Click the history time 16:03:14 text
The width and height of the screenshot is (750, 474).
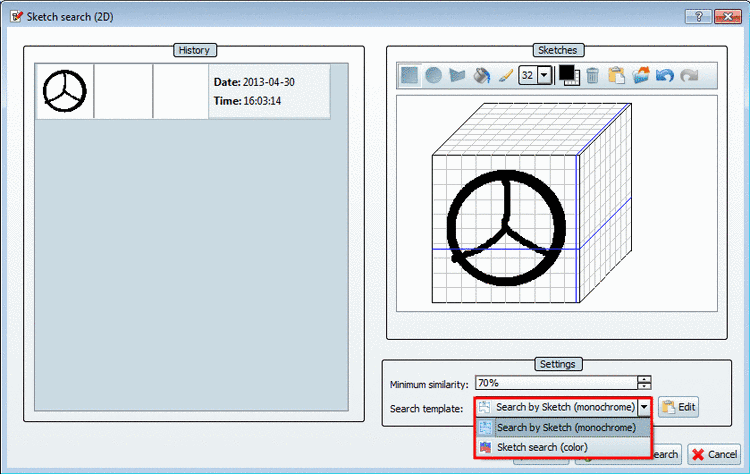pyautogui.click(x=262, y=101)
